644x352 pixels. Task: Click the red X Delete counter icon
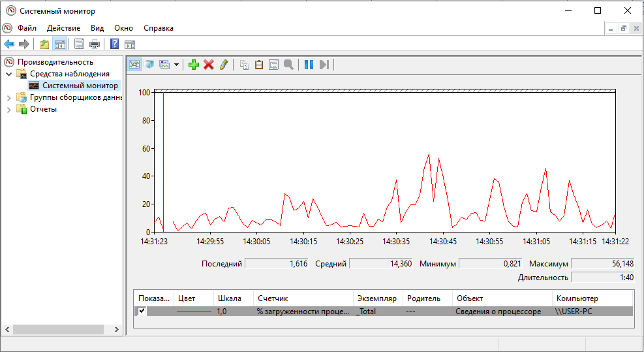tap(209, 64)
